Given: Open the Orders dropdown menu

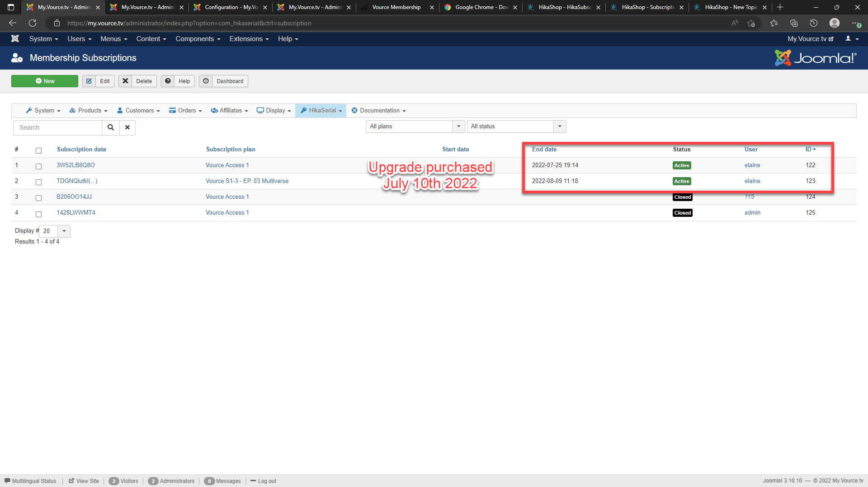Looking at the screenshot, I should [x=185, y=111].
